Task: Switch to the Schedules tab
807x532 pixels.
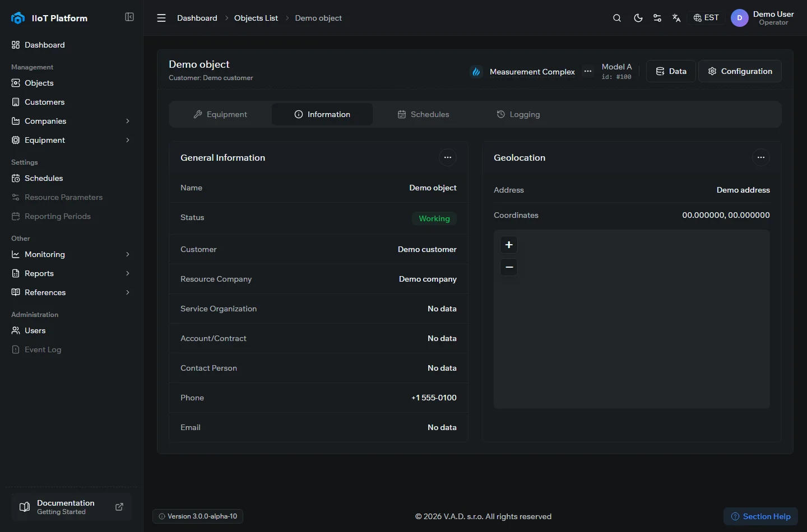Action: click(x=423, y=114)
